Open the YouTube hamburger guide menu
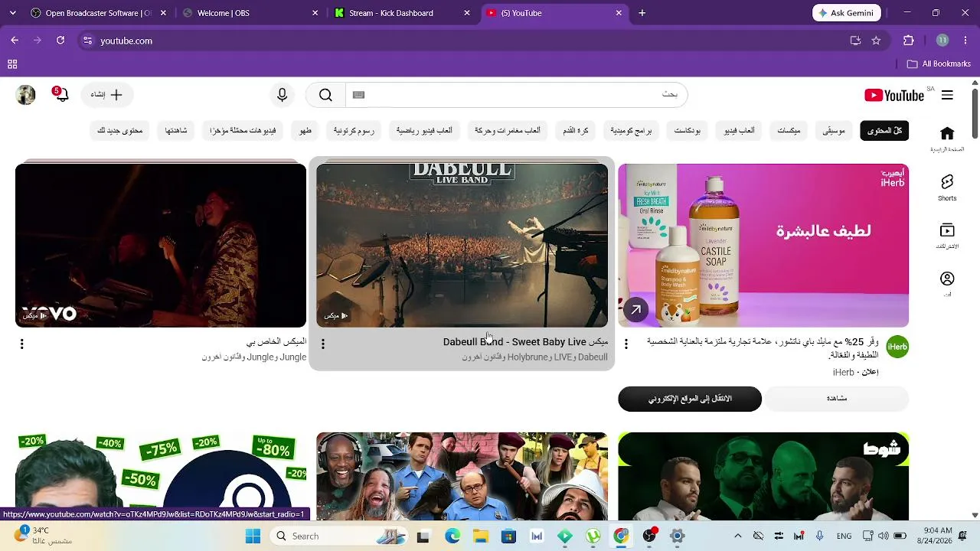The image size is (980, 551). tap(947, 95)
